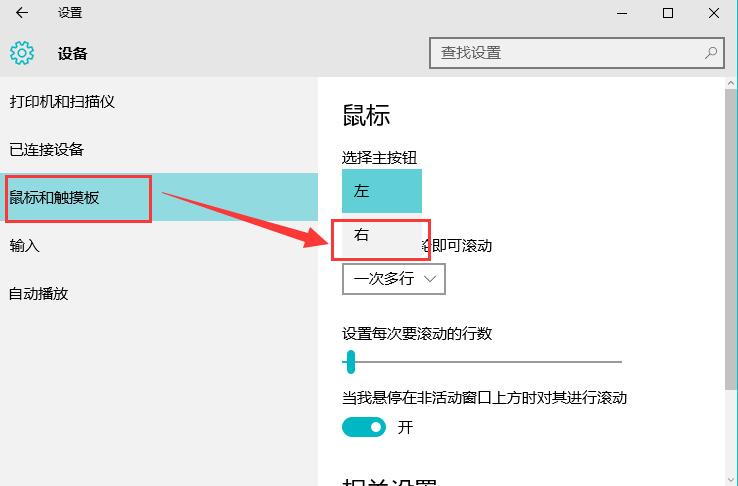The width and height of the screenshot is (738, 486).
Task: Click the scroll lines slider handle
Action: point(350,362)
